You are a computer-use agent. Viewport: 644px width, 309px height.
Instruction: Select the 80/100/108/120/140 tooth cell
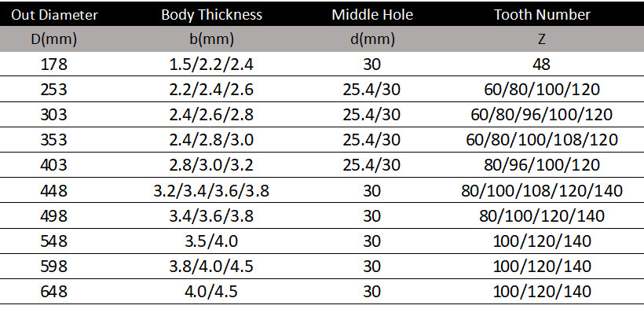pyautogui.click(x=542, y=191)
